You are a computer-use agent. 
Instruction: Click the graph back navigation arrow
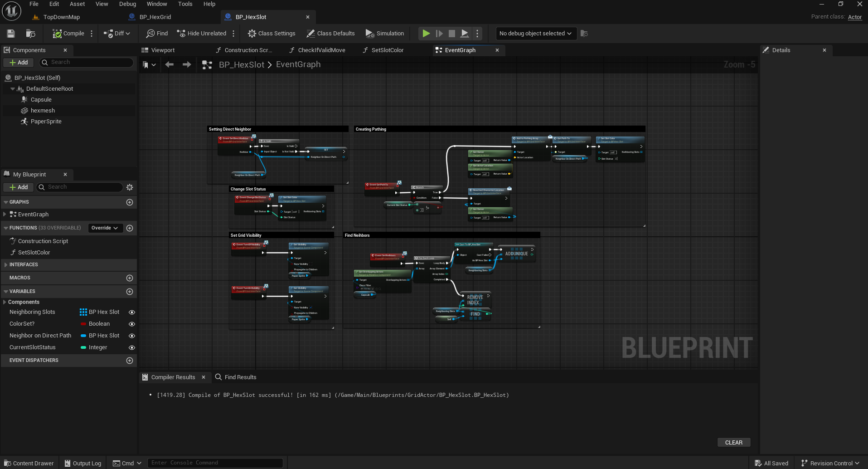pos(170,65)
